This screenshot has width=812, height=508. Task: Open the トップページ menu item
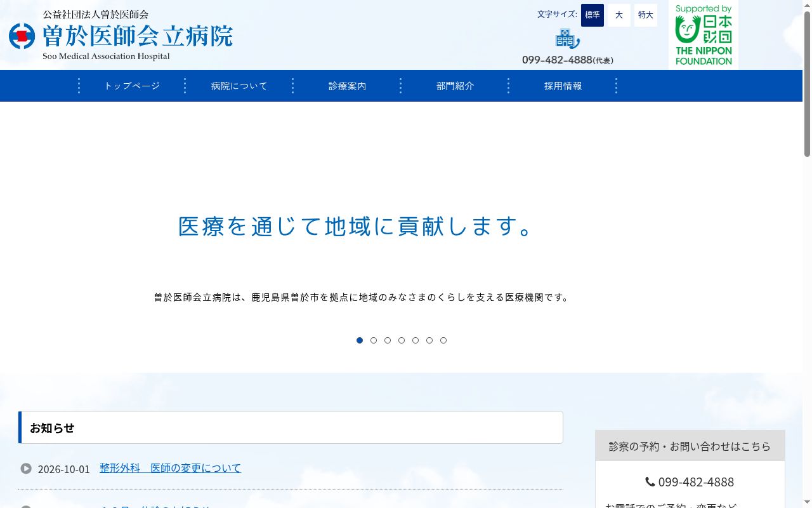pyautogui.click(x=132, y=86)
